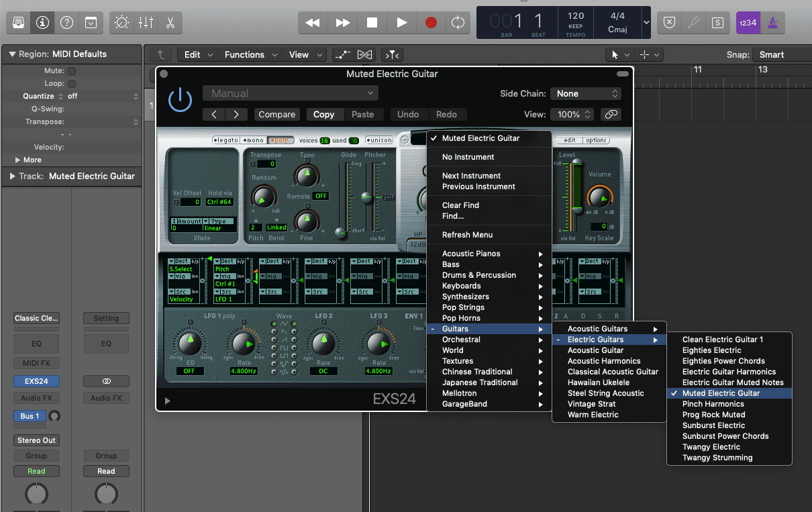Toggle the purple metronome icon

tap(772, 22)
